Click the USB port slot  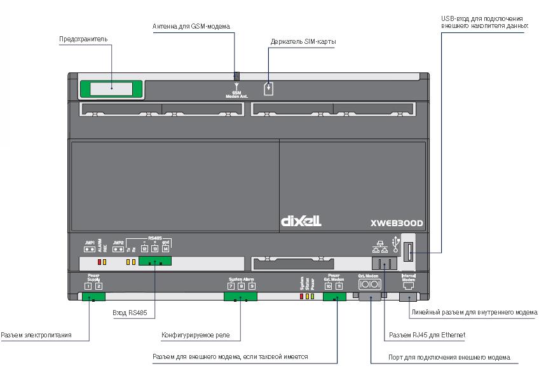[x=409, y=252]
